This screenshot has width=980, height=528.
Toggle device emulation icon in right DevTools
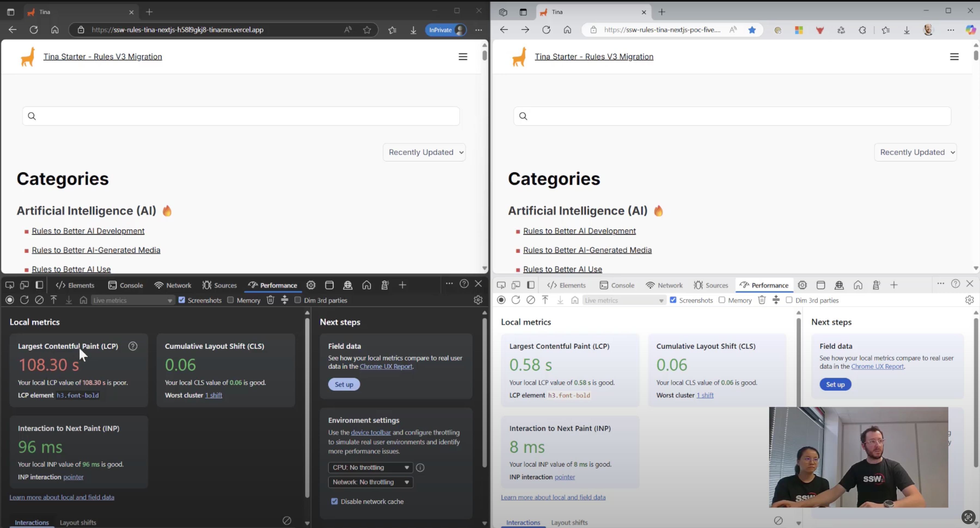(516, 285)
